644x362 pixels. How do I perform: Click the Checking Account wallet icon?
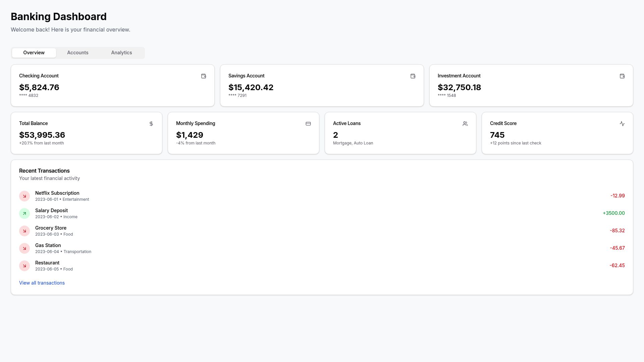(x=204, y=76)
